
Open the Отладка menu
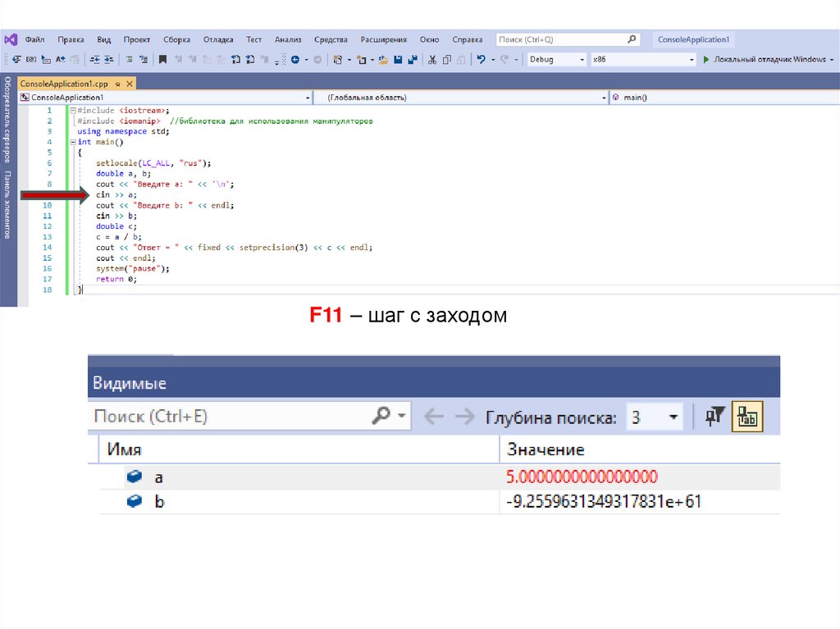[x=217, y=39]
